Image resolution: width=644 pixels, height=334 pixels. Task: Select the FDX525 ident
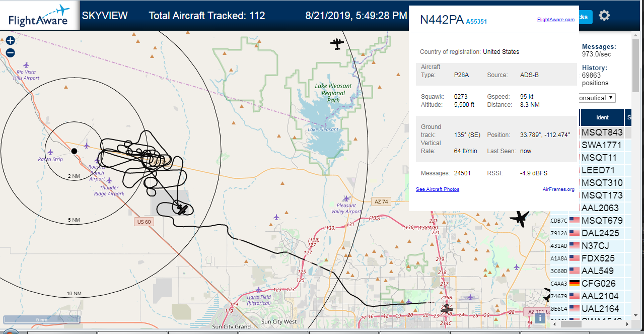point(598,258)
